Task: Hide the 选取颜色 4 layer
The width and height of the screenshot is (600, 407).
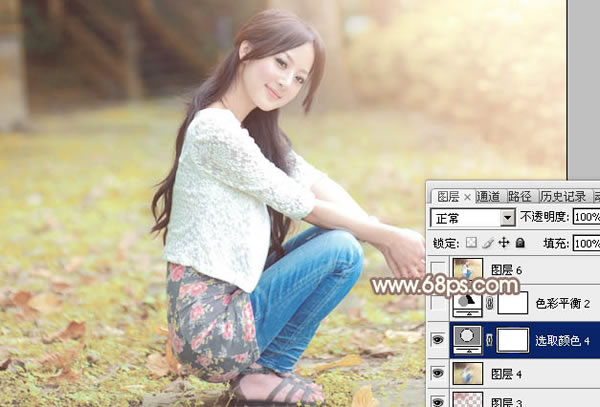Action: click(x=438, y=339)
